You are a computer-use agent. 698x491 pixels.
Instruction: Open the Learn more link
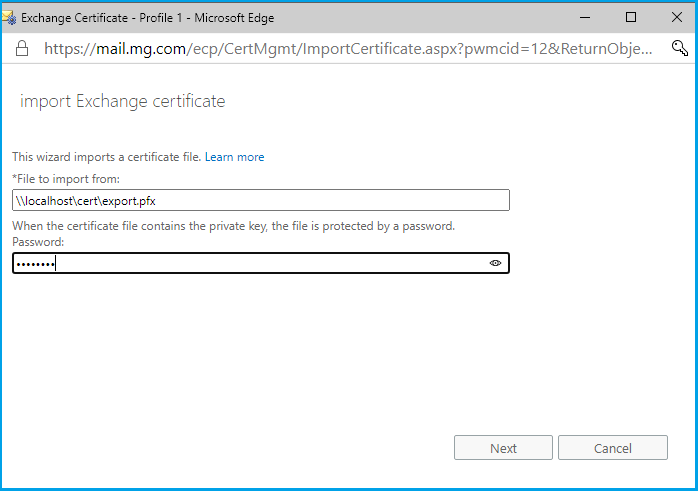pos(234,157)
